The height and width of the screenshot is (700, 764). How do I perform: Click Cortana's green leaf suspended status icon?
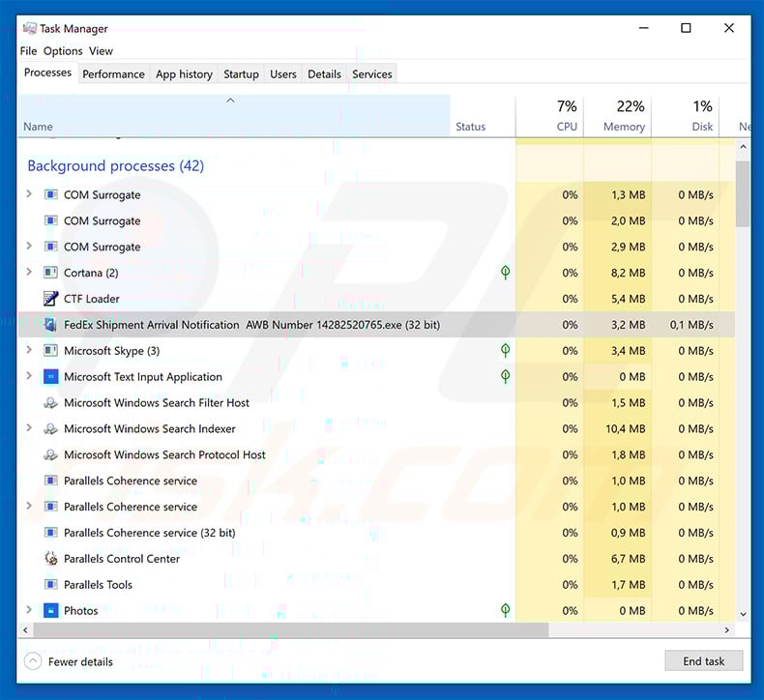click(505, 273)
